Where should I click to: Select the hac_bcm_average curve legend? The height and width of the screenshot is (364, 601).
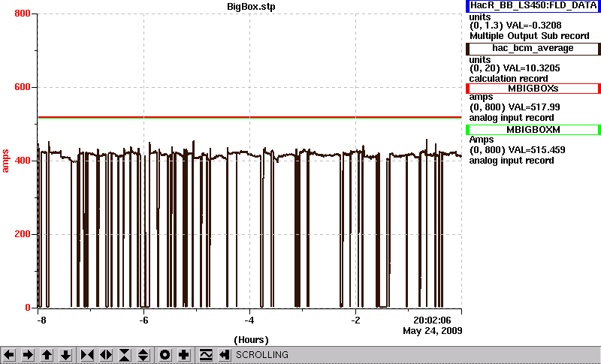coord(533,49)
